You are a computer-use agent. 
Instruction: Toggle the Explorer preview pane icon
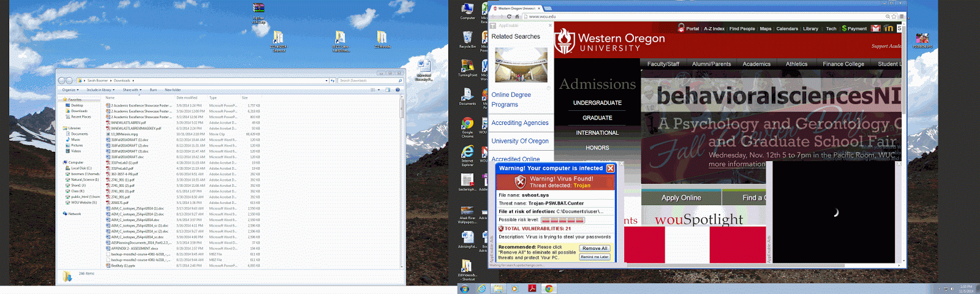[x=388, y=90]
